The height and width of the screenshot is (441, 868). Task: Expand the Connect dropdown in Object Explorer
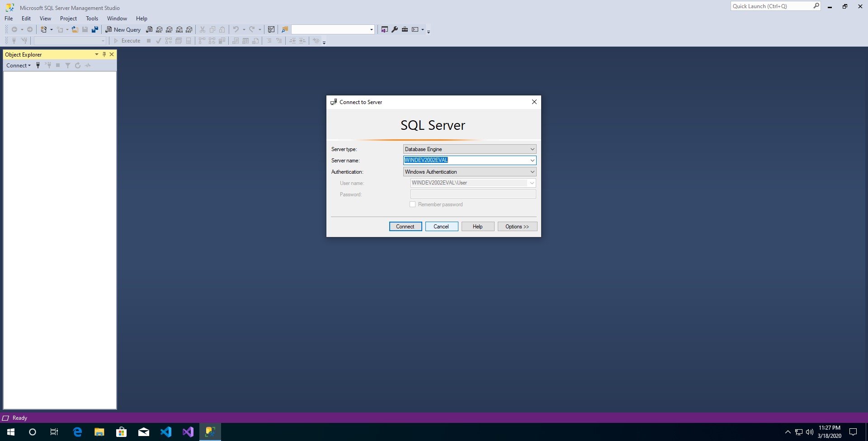(x=28, y=65)
